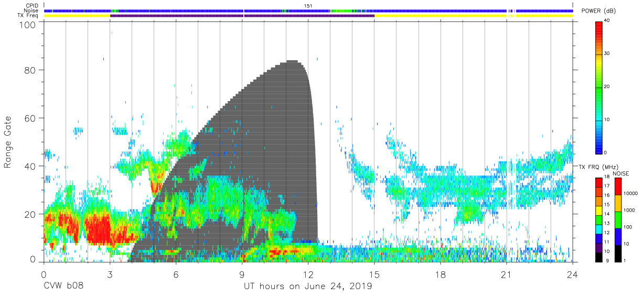
Task: Click x-axis tick label '18'
Action: pos(441,274)
